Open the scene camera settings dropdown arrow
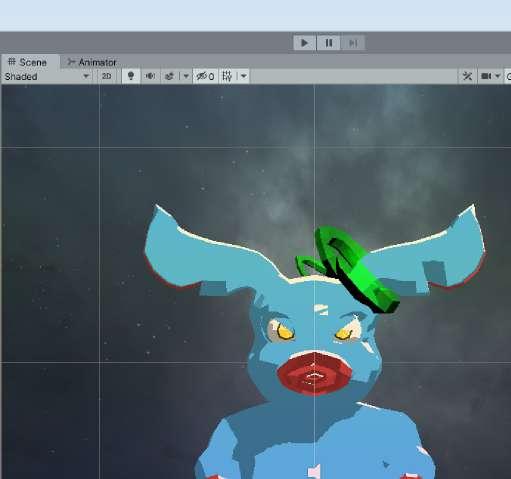Screen dimensions: 511x479 coord(498,76)
